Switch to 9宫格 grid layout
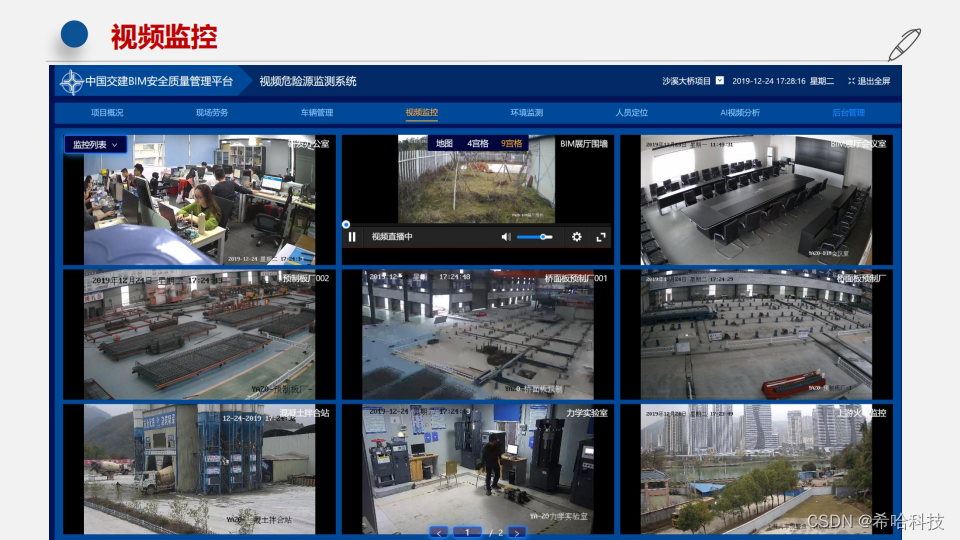 511,143
